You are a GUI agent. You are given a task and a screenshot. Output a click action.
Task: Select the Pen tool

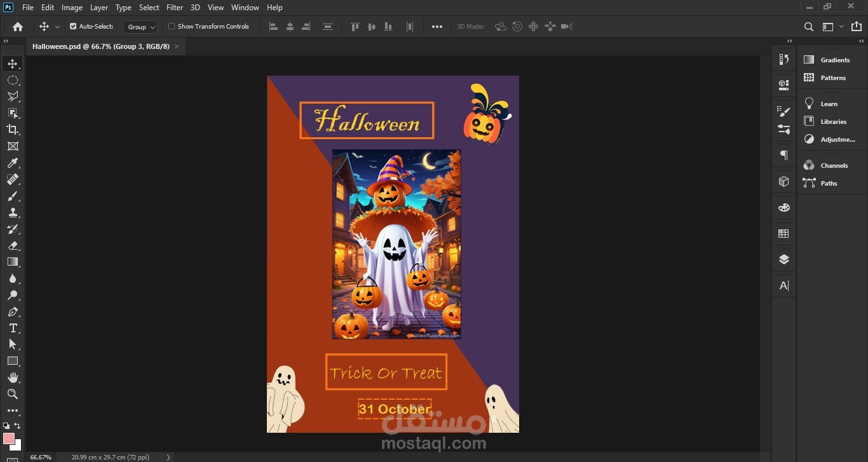click(x=13, y=312)
